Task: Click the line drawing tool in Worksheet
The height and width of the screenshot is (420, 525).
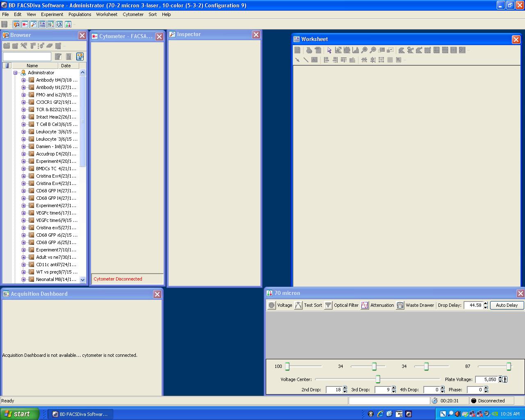Action: click(306, 60)
